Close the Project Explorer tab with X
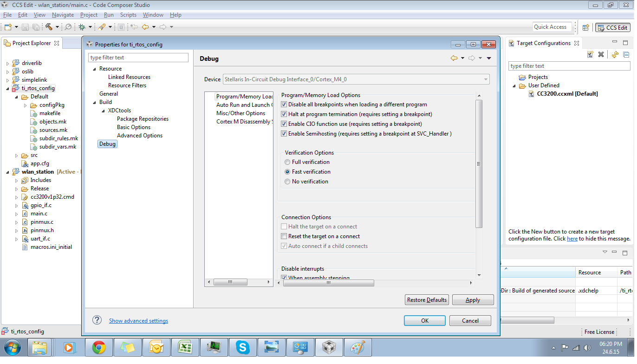This screenshot has height=364, width=637. (x=57, y=43)
